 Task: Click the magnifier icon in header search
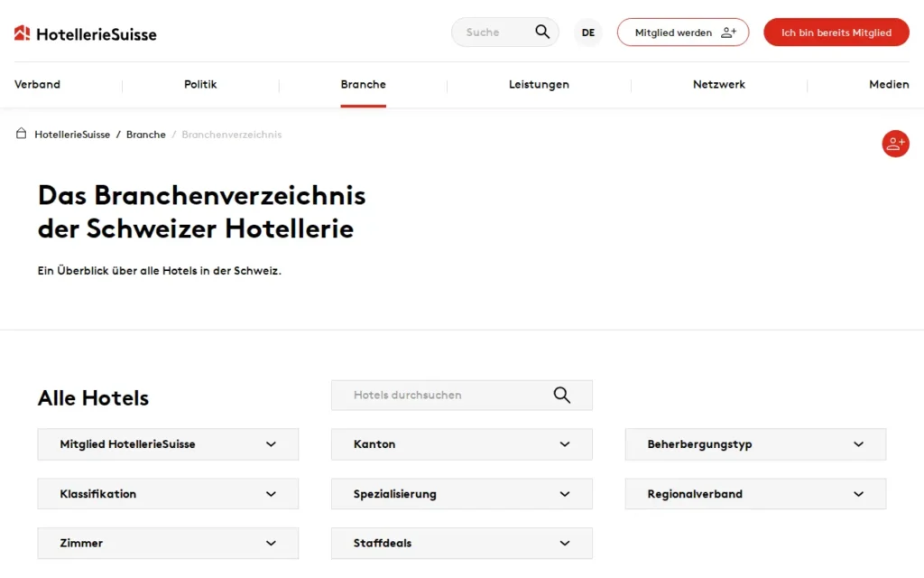(542, 32)
